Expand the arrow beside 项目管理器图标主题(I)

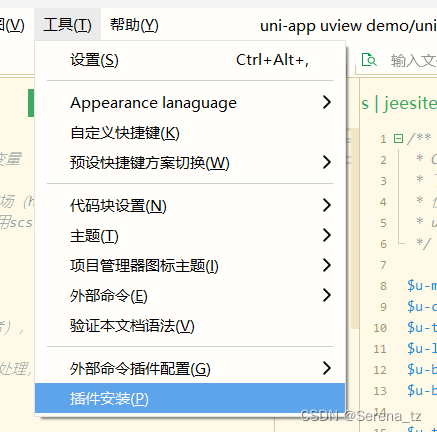point(327,265)
